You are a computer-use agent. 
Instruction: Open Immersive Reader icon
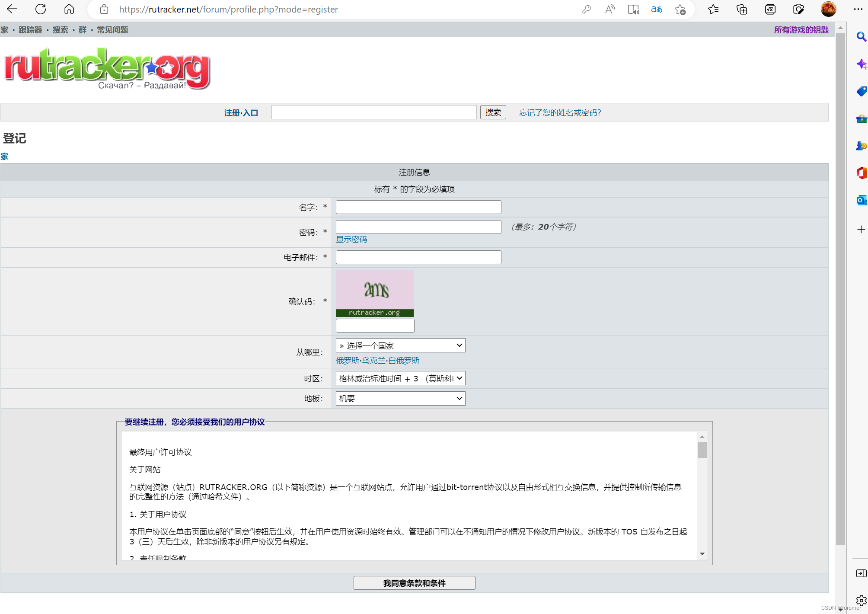click(633, 9)
